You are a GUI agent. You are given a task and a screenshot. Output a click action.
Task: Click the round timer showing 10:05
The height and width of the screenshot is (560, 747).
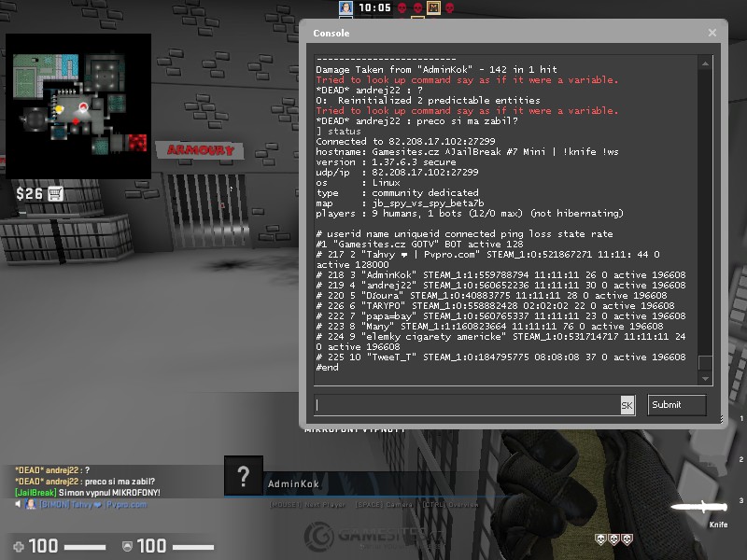click(x=374, y=8)
